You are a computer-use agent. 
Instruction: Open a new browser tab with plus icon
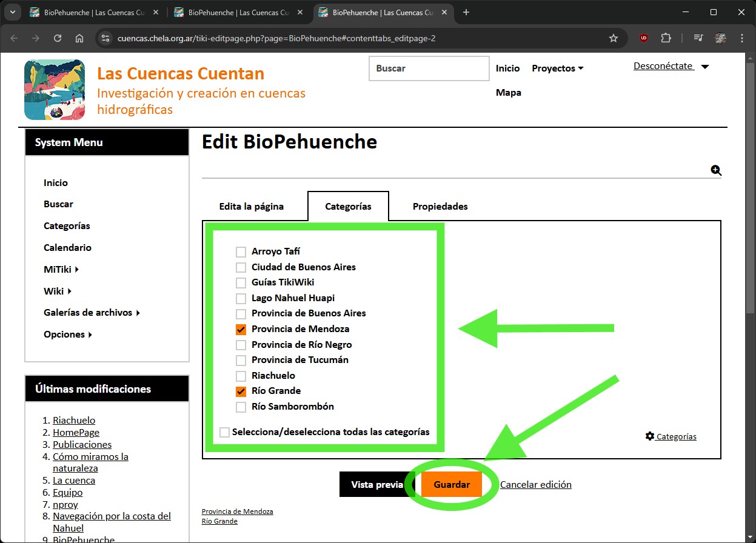[x=466, y=12]
